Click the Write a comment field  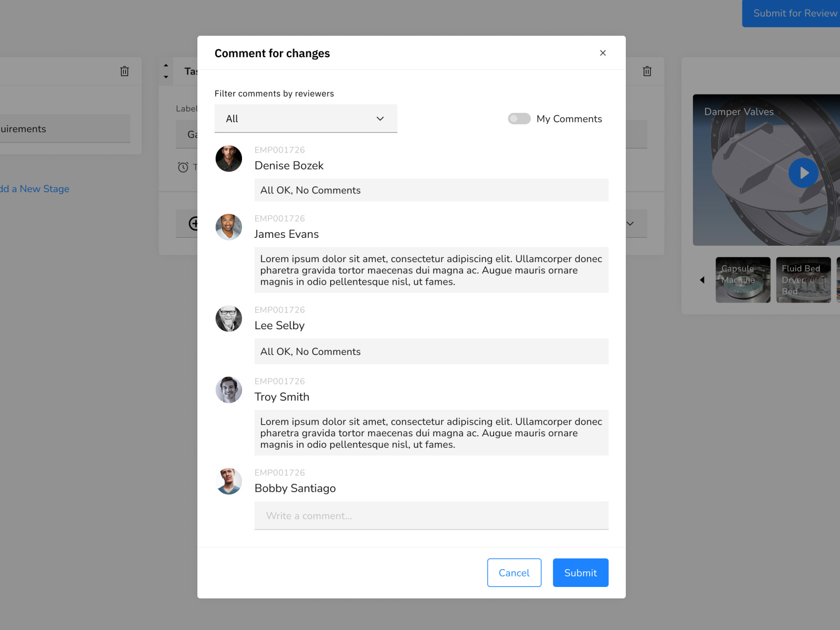pos(430,516)
